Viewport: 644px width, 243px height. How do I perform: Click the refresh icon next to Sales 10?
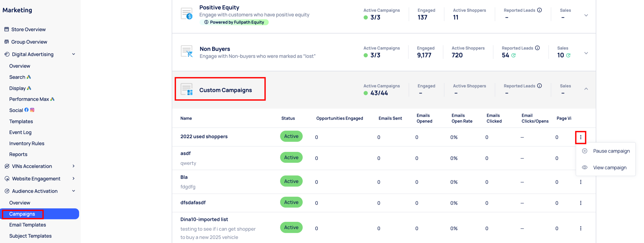pos(568,55)
